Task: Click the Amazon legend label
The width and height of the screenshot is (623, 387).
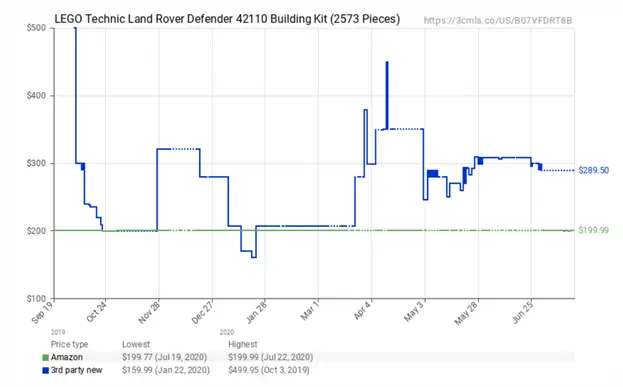Action: [67, 357]
